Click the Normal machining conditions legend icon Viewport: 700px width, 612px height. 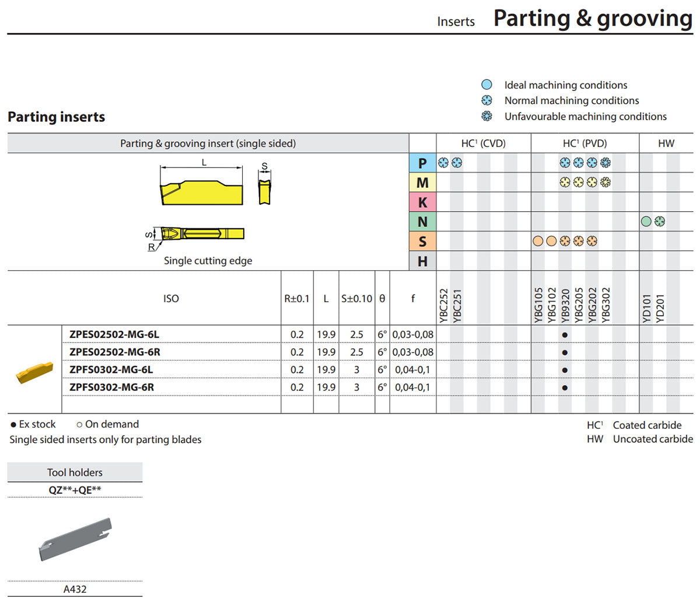coord(487,100)
